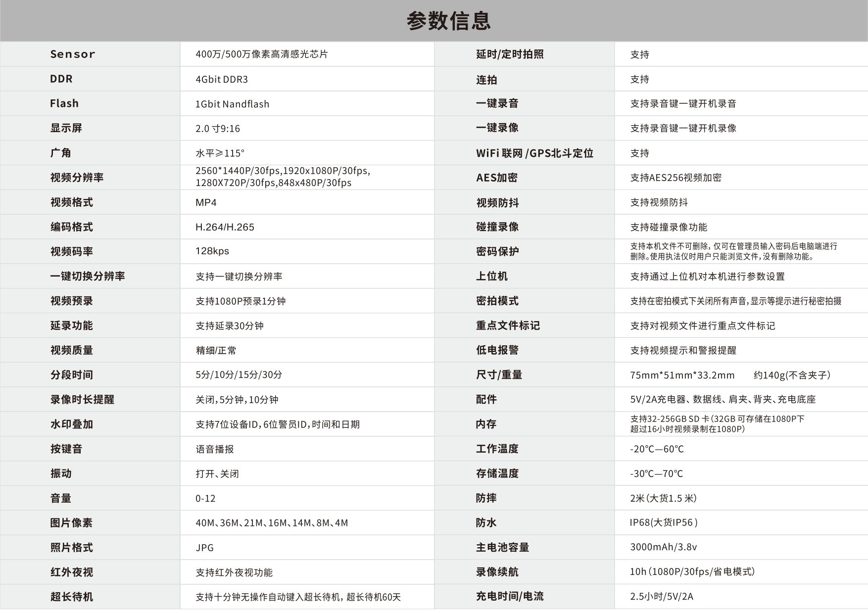Select the 40M、36M、21M image pixel value

272,523
